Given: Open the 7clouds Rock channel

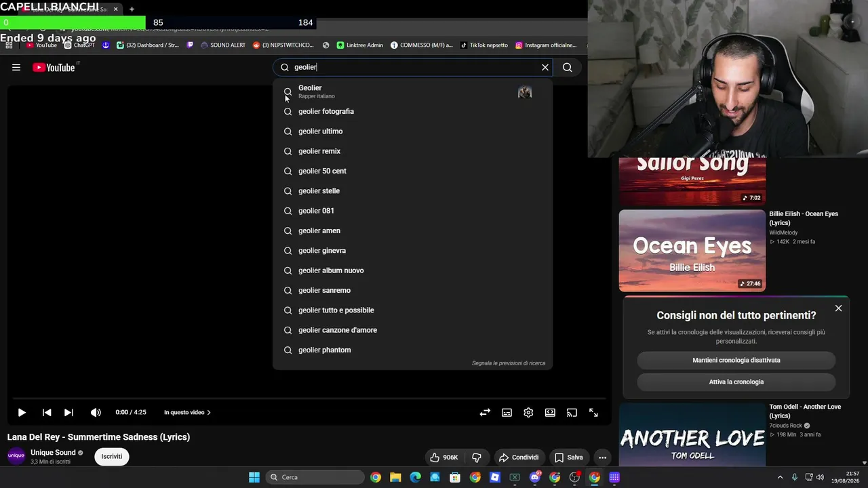Looking at the screenshot, I should pos(786,426).
